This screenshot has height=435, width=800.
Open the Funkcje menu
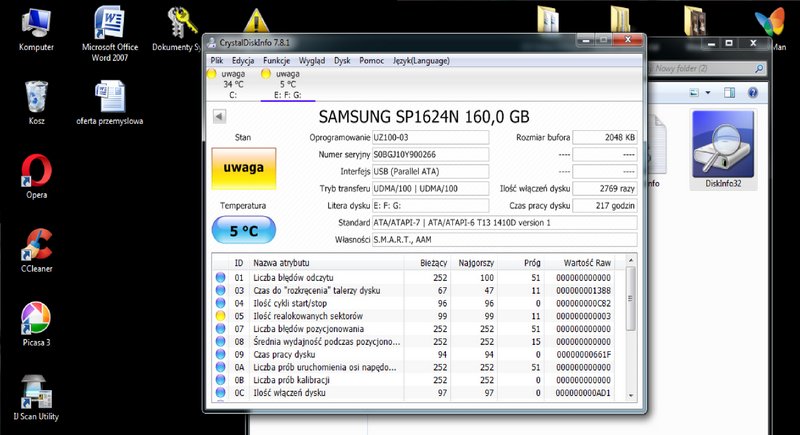[x=277, y=60]
